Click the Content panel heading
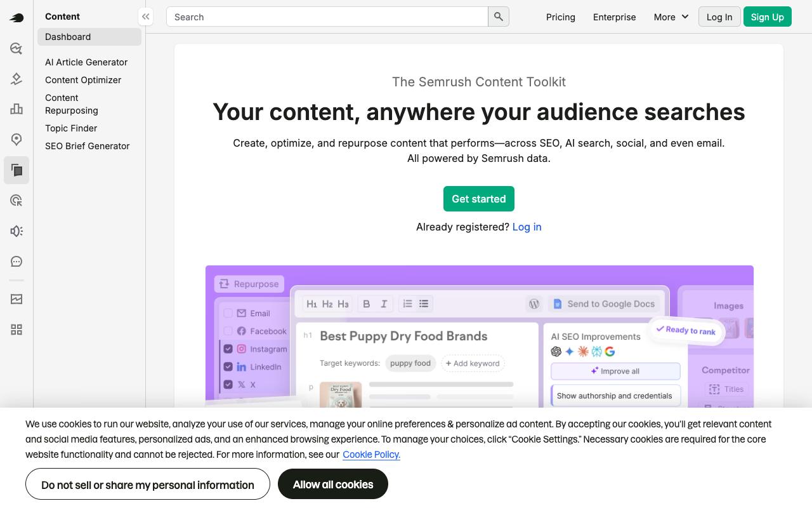Viewport: 812px width, 508px height. [x=63, y=17]
